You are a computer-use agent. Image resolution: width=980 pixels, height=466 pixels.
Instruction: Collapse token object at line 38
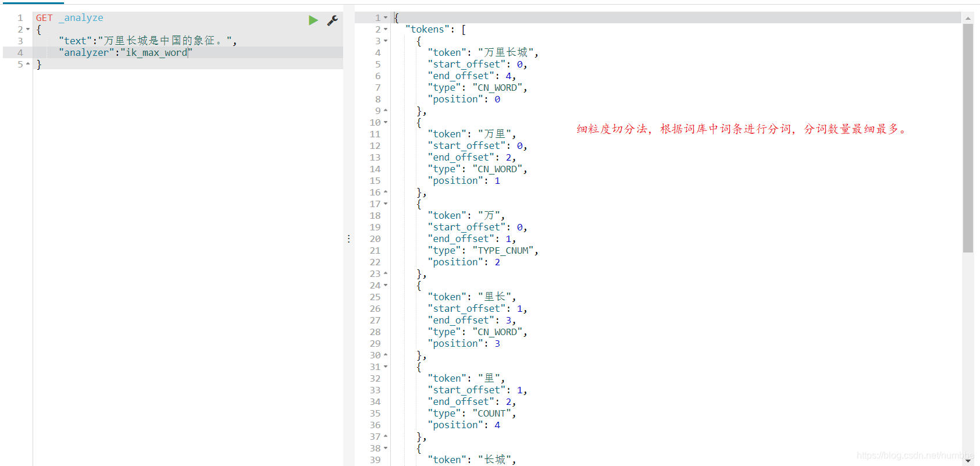pos(386,448)
